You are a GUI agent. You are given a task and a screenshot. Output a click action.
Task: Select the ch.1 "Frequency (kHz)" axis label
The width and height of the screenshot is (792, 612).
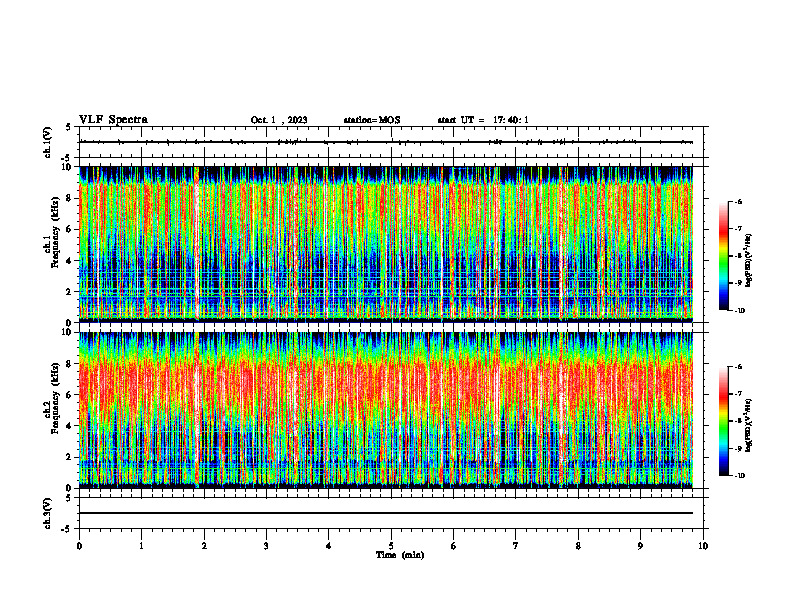point(55,233)
